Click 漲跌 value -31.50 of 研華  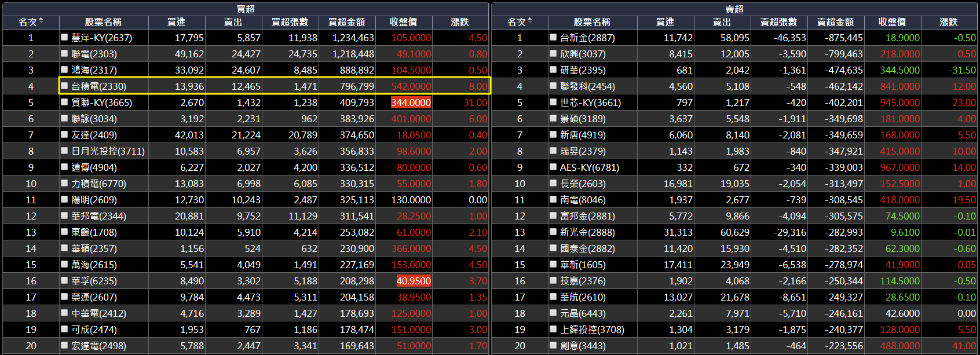pos(962,70)
